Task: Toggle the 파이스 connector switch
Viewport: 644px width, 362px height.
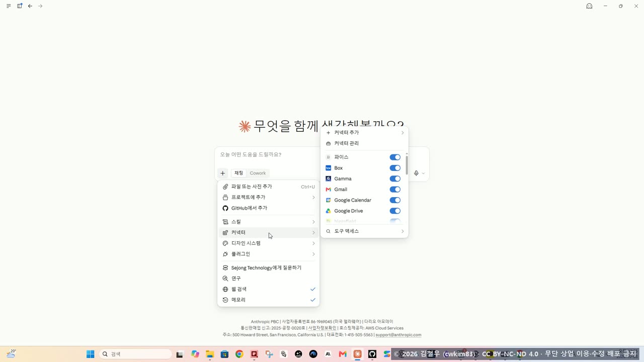Action: 395,157
